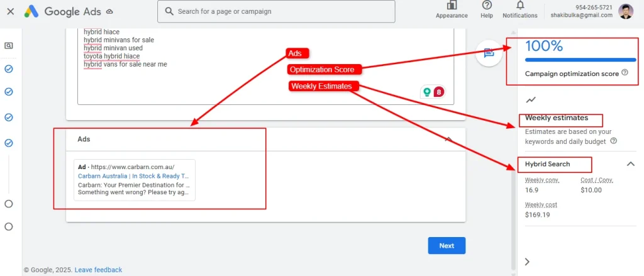644x276 pixels.
Task: Click help icon beside keywords and daily budget
Action: point(613,141)
